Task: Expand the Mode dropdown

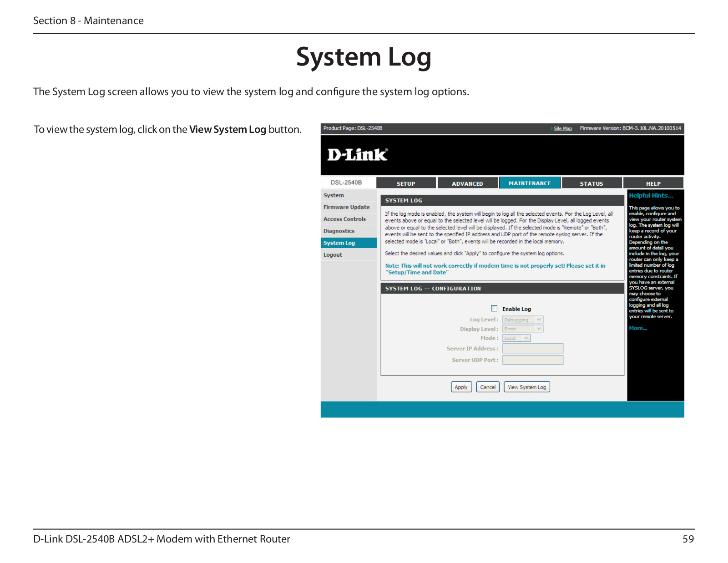Action: (x=516, y=338)
